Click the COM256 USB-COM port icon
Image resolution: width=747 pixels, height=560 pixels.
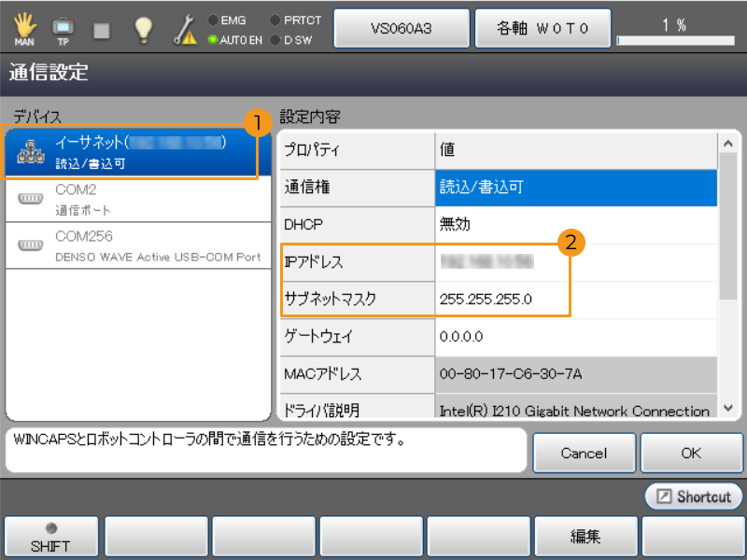[30, 245]
